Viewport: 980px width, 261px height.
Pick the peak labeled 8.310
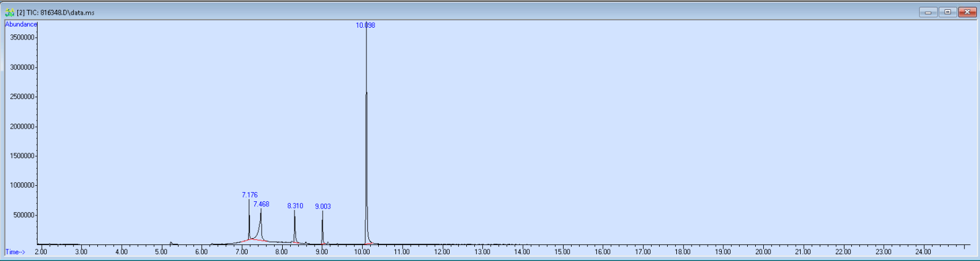[295, 206]
